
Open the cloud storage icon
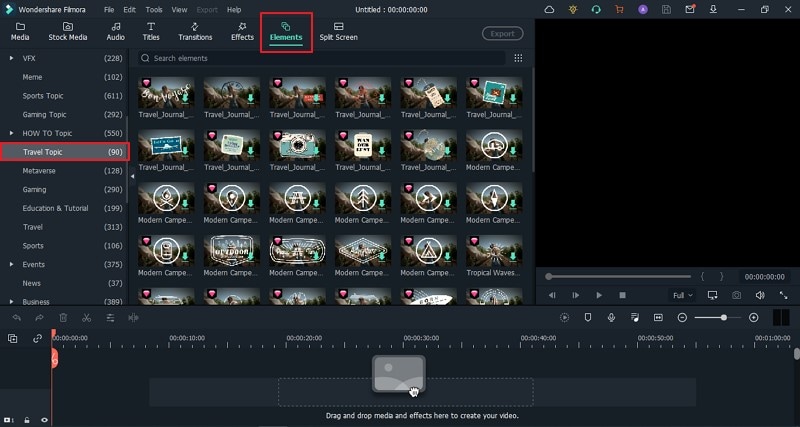click(x=549, y=10)
